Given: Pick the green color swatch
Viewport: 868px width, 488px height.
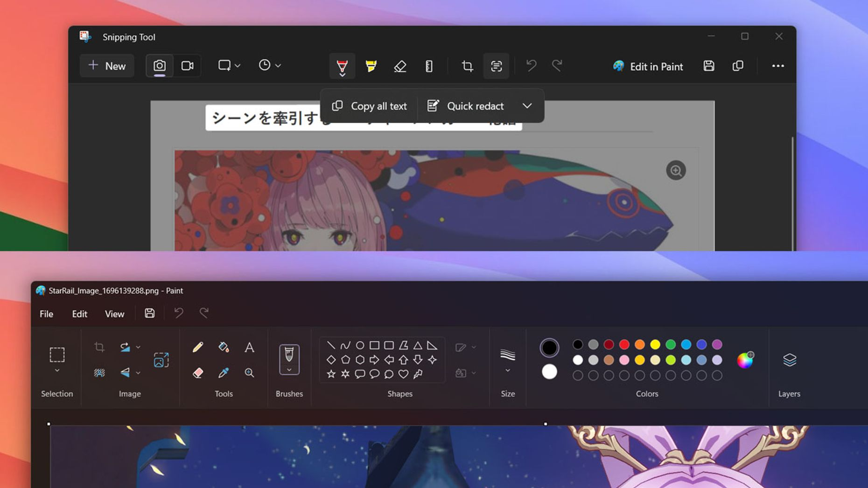Looking at the screenshot, I should (671, 345).
